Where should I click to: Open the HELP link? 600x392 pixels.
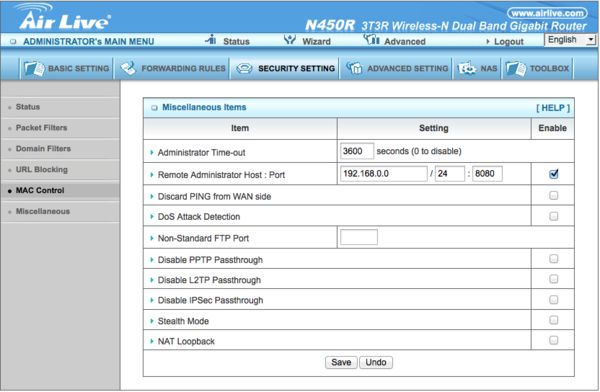tap(553, 108)
